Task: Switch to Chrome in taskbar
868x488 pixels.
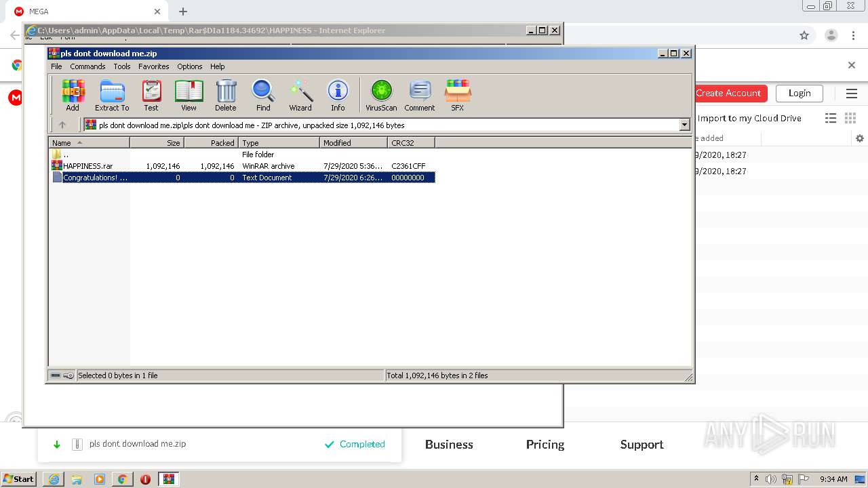Action: 123,479
